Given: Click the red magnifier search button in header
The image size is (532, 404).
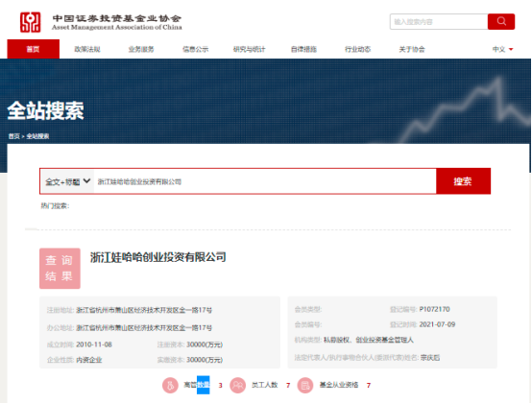Looking at the screenshot, I should pos(501,21).
